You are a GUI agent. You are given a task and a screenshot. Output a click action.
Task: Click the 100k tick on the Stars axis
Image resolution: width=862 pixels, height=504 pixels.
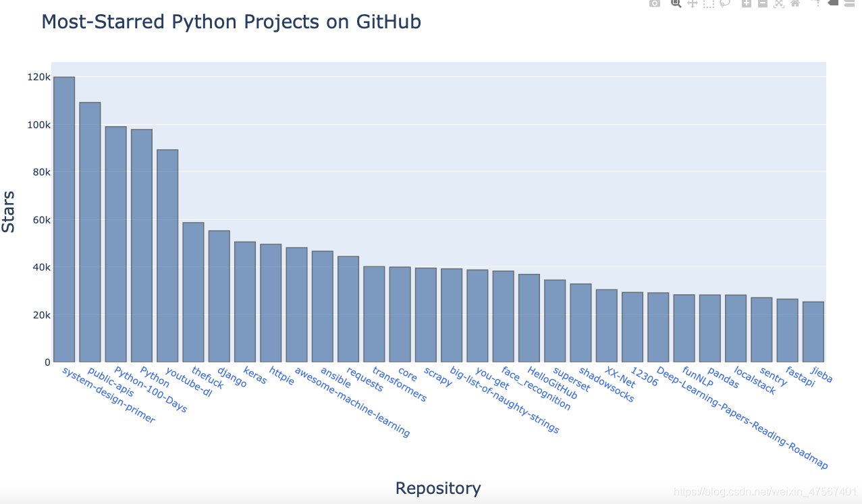(38, 125)
